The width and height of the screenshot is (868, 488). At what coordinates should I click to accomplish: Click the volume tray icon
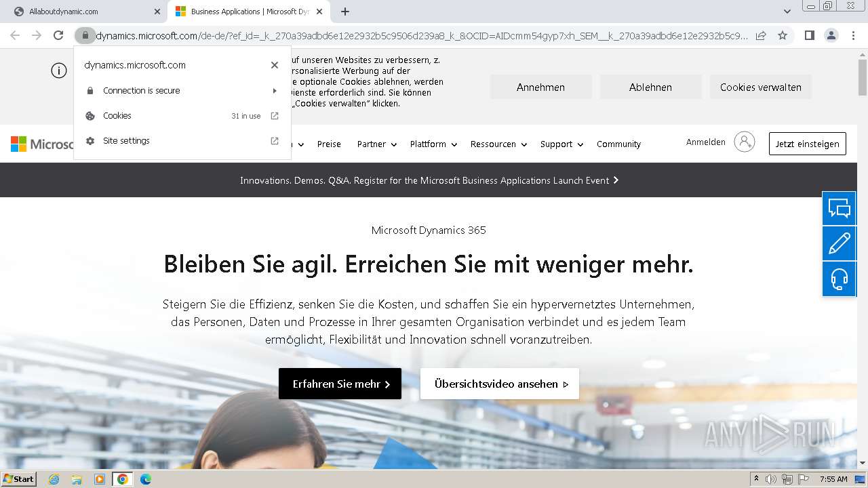(770, 479)
